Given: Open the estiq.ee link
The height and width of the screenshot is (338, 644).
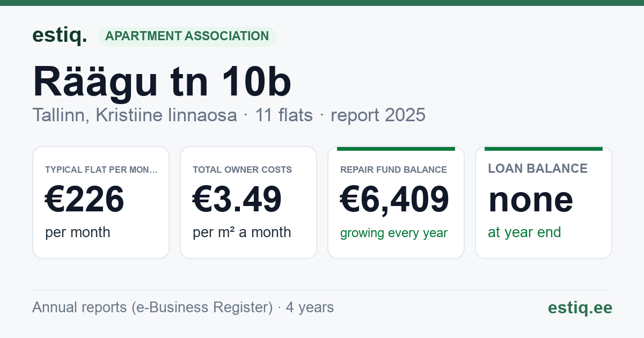Looking at the screenshot, I should pyautogui.click(x=580, y=307).
